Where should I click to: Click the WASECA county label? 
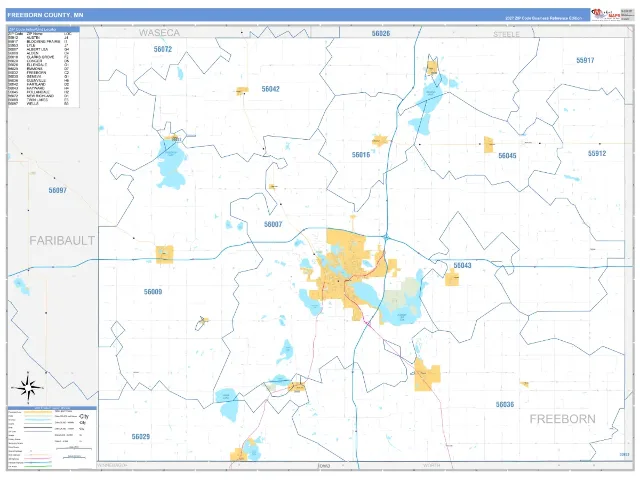[x=159, y=33]
